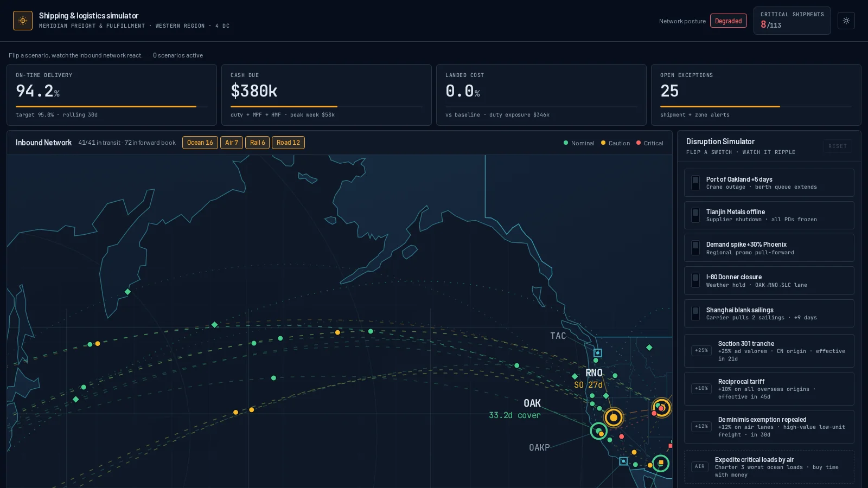Toggle the Rail 6 mode filter
Image resolution: width=868 pixels, height=488 pixels.
(258, 143)
